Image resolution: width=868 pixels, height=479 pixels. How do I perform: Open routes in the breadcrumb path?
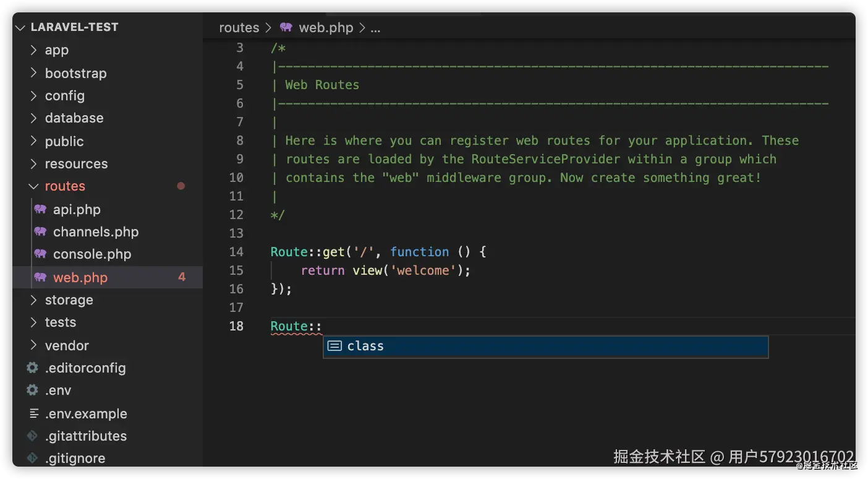coord(239,27)
